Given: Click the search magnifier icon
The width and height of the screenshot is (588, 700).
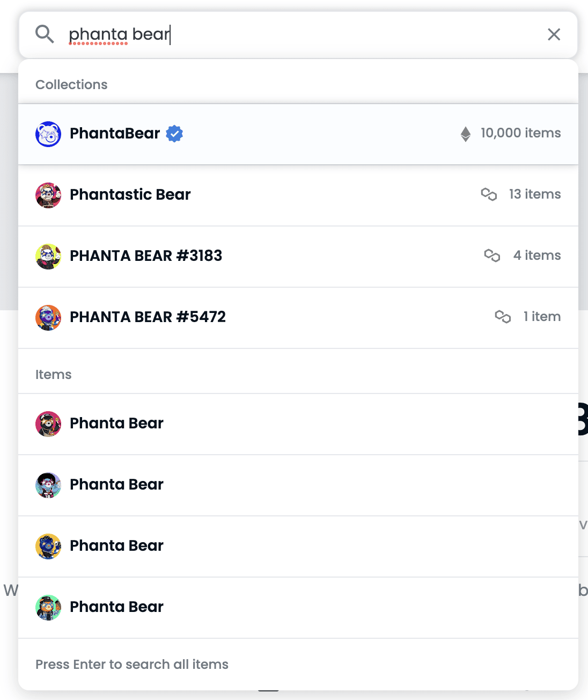Looking at the screenshot, I should [x=45, y=34].
